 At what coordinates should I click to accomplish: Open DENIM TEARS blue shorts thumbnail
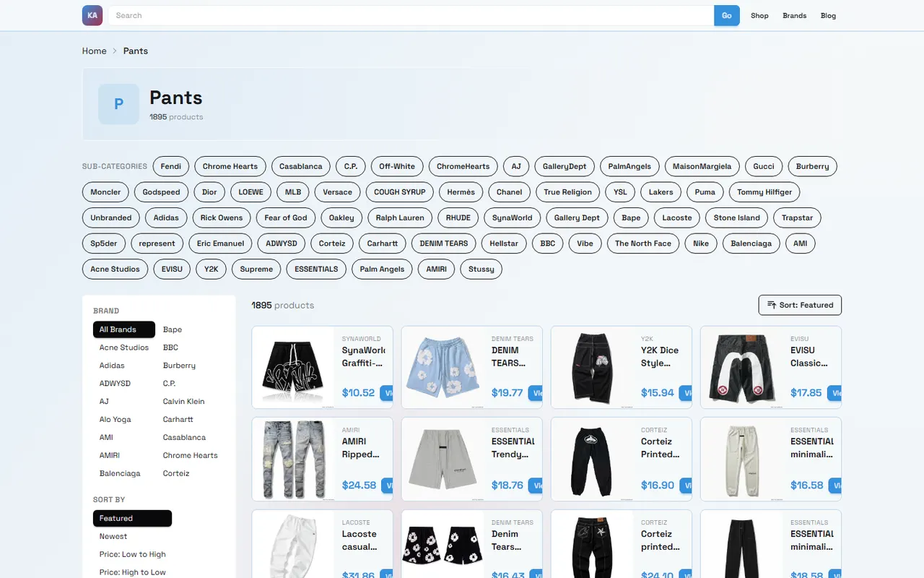(x=443, y=367)
